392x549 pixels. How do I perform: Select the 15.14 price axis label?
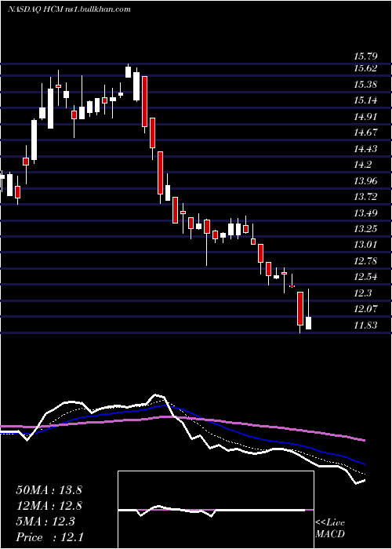point(365,100)
